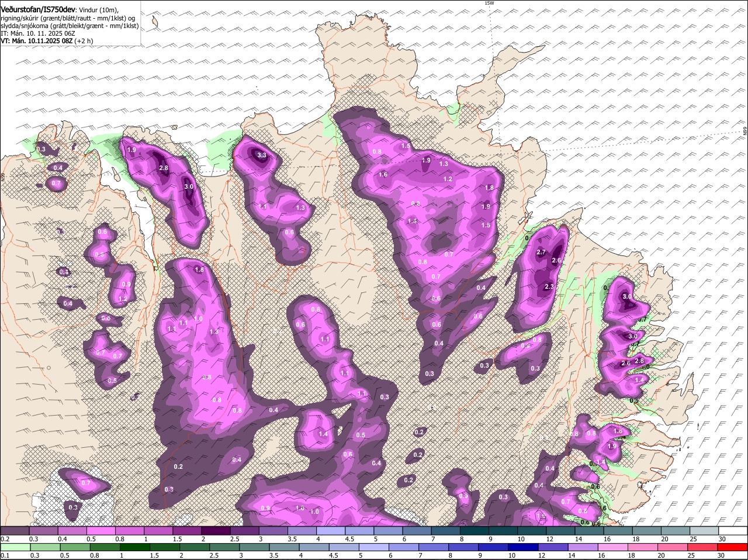Click the 3.3 precipitation value on the map

click(x=262, y=155)
